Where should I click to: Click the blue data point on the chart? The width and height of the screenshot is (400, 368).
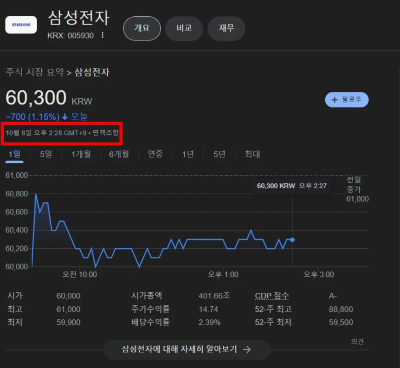tap(293, 240)
